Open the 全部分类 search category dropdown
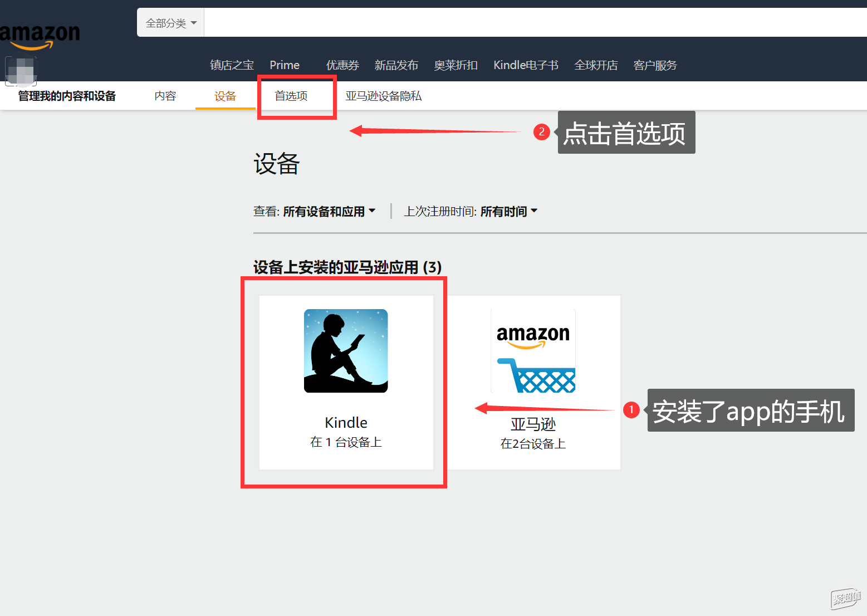The height and width of the screenshot is (616, 867). point(171,23)
